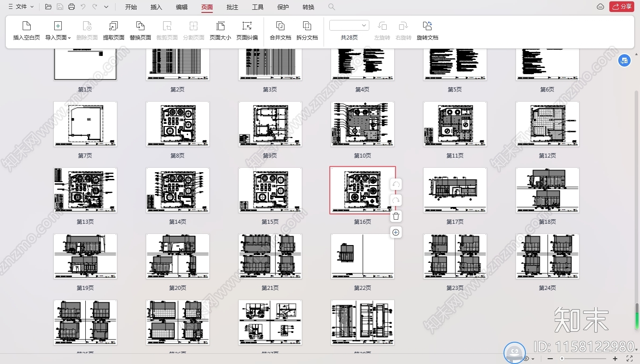Open the assistant avatar at the bottom
640x364 pixels.
(514, 352)
